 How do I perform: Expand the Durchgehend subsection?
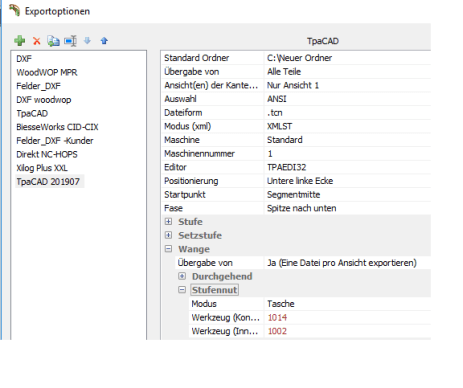pyautogui.click(x=182, y=276)
